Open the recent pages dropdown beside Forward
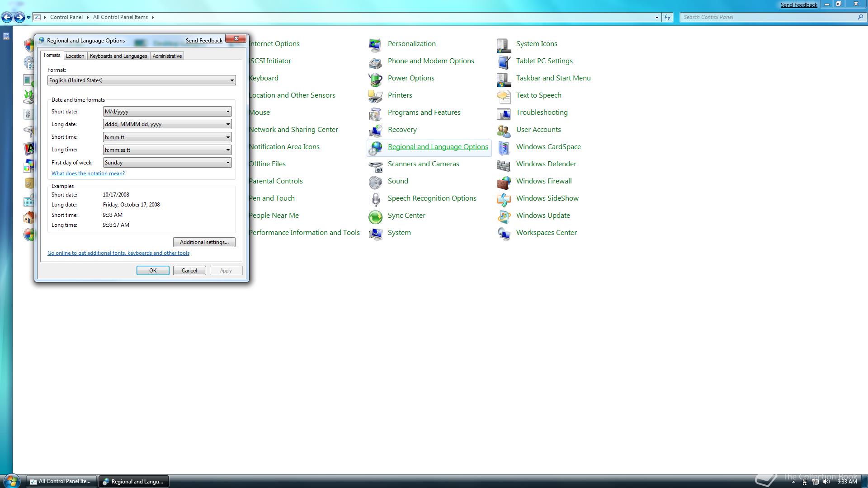The image size is (868, 488). (28, 18)
